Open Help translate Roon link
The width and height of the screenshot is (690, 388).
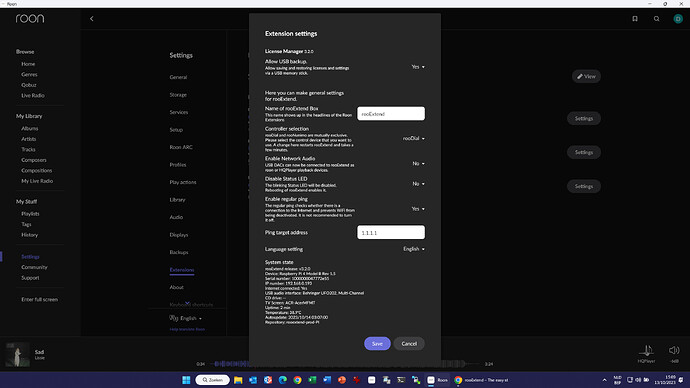coord(187,329)
